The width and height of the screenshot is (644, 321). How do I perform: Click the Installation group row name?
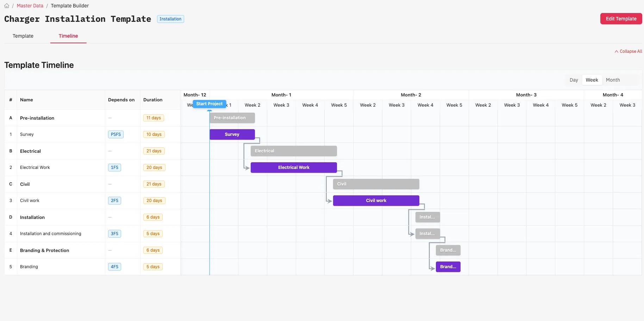32,217
